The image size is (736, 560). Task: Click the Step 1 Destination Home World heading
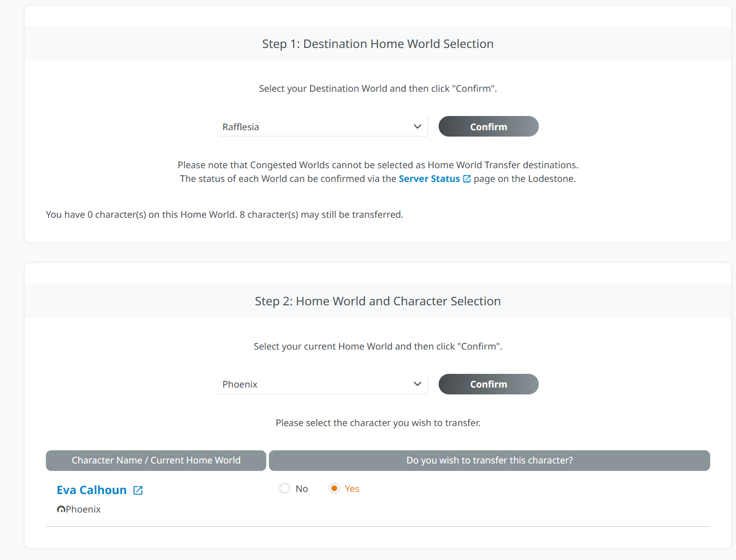tap(377, 44)
